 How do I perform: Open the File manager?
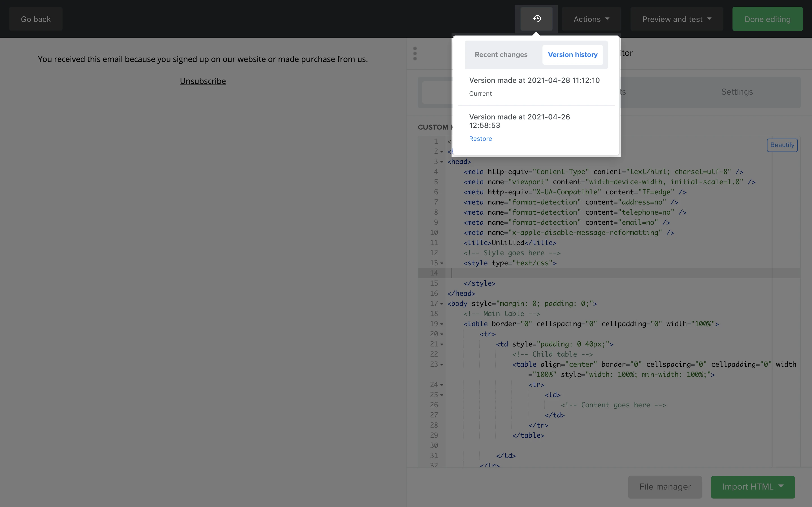[x=665, y=486]
